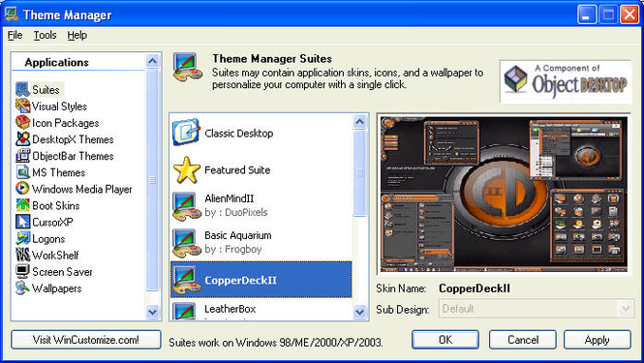Select the WorkShelf icon
The width and height of the screenshot is (644, 363).
pyautogui.click(x=22, y=255)
